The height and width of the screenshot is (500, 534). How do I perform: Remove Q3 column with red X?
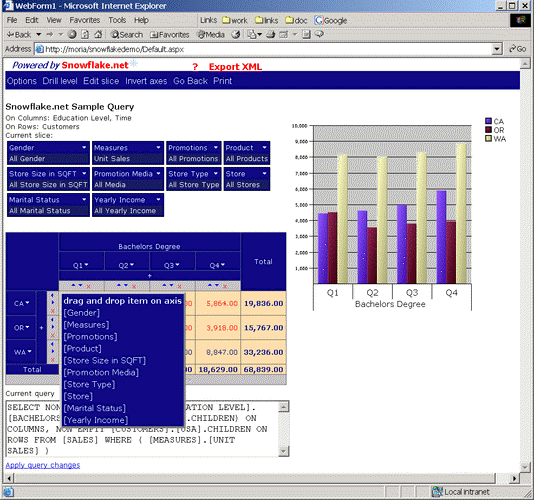[179, 286]
